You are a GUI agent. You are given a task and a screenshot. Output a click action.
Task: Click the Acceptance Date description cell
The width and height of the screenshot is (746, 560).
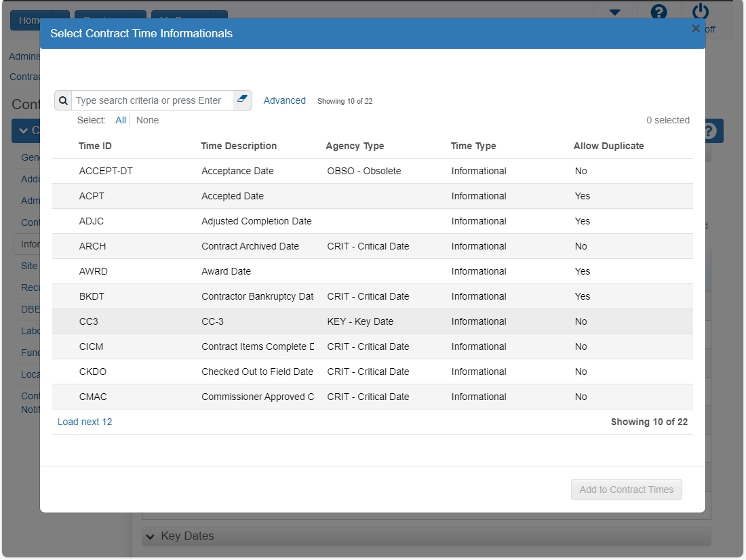tap(237, 171)
